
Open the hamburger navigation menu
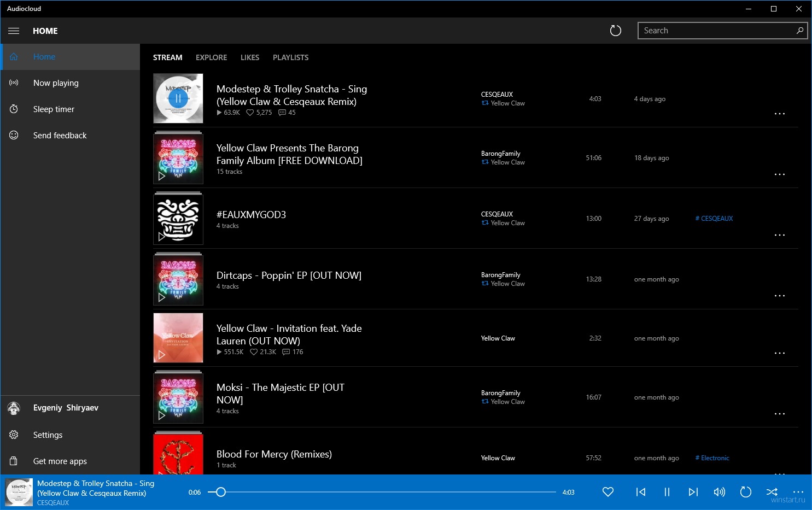click(x=14, y=31)
